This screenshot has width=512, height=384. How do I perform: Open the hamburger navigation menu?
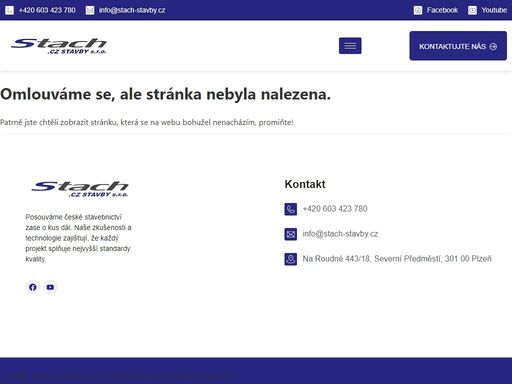coord(350,46)
